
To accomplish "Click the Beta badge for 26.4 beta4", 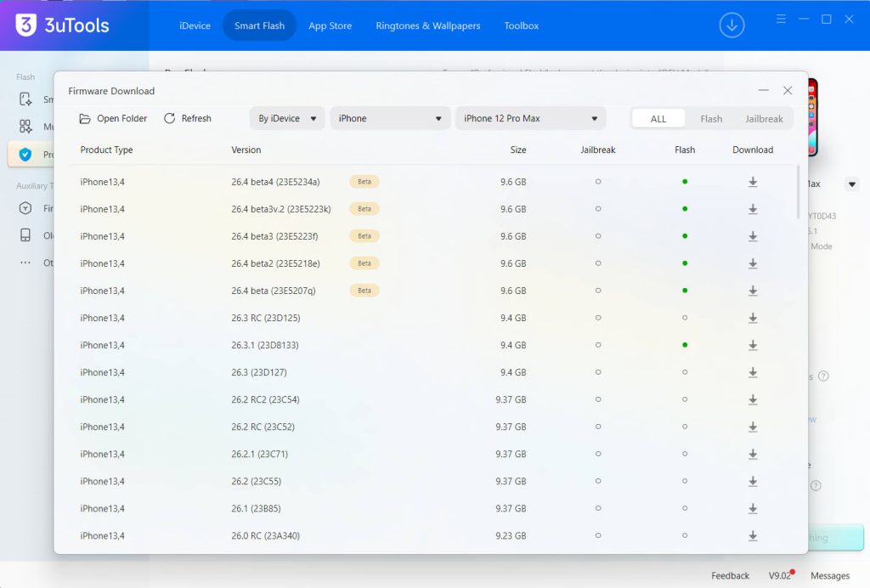I will tap(364, 181).
